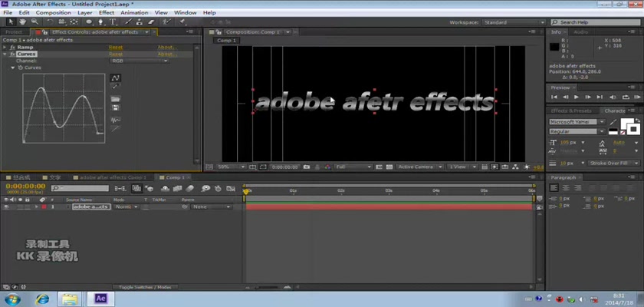The width and height of the screenshot is (644, 307).
Task: Open the Graph Editor in timeline
Action: [231, 188]
